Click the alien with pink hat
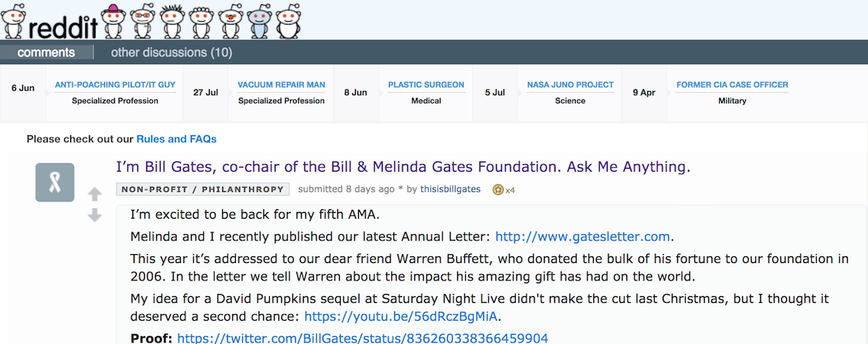 tap(114, 20)
